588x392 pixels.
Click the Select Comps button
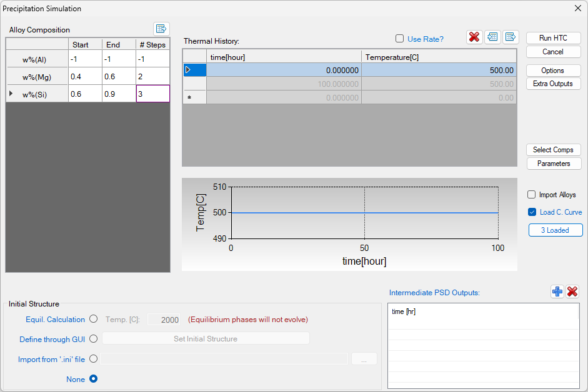pos(553,150)
